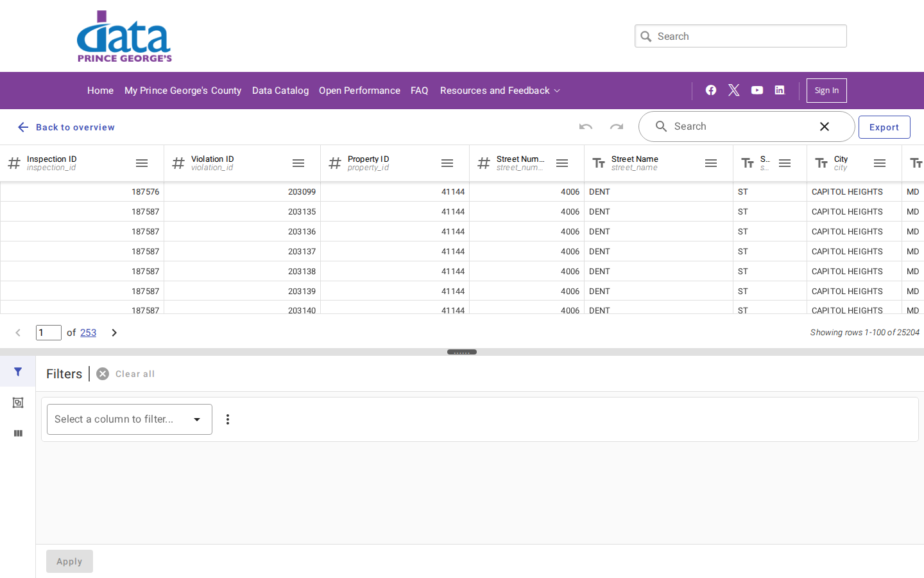Open the Violation ID column menu
The height and width of the screenshot is (578, 924).
pos(298,163)
